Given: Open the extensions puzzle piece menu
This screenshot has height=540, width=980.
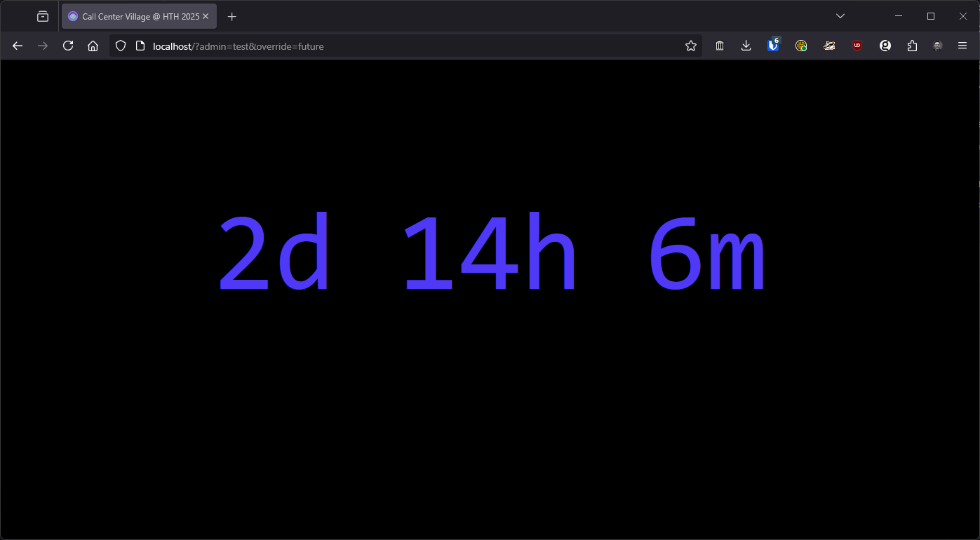Looking at the screenshot, I should 912,46.
